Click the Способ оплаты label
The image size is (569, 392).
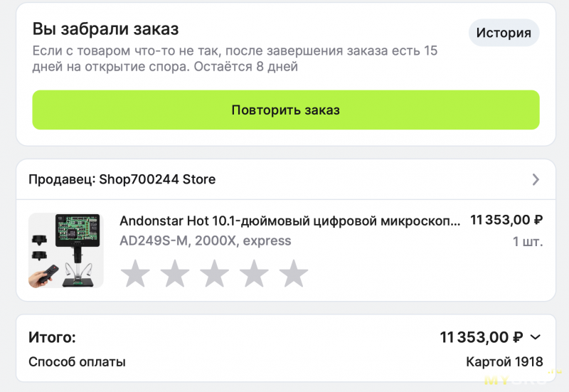click(77, 362)
